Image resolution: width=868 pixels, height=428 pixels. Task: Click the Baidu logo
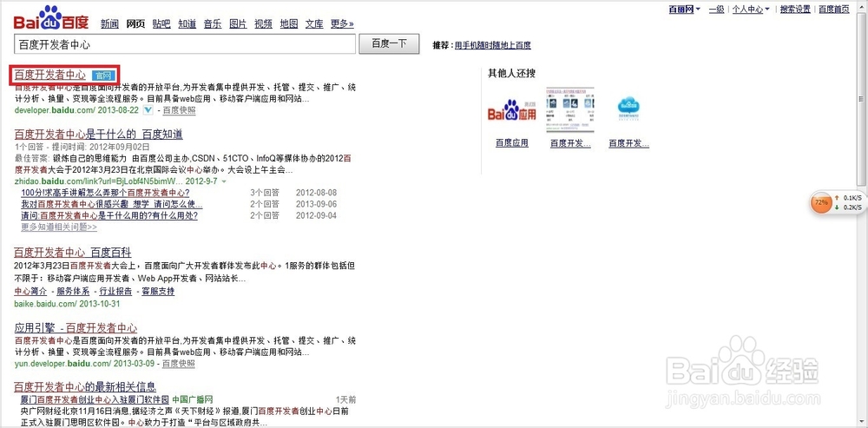pos(51,17)
